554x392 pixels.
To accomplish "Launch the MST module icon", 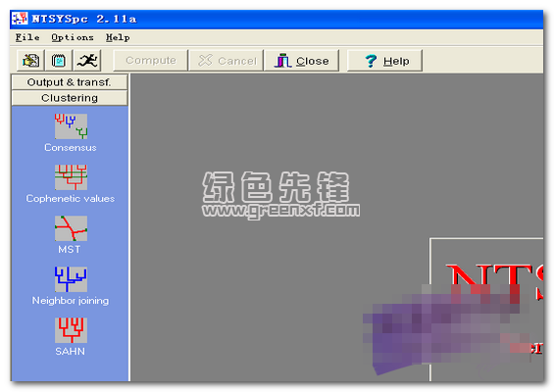I will point(71,228).
